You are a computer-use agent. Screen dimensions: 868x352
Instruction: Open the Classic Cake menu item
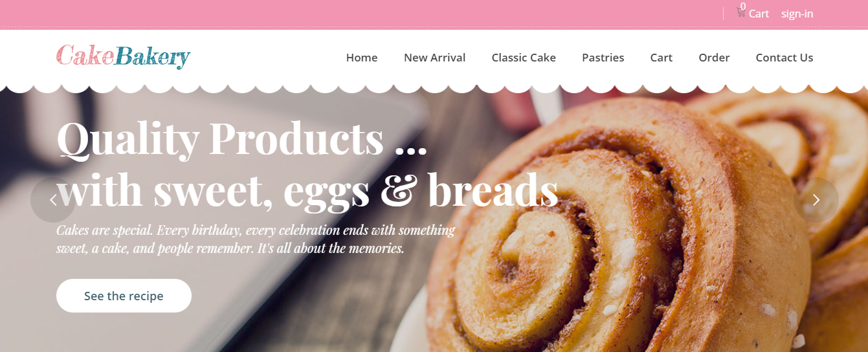point(524,58)
